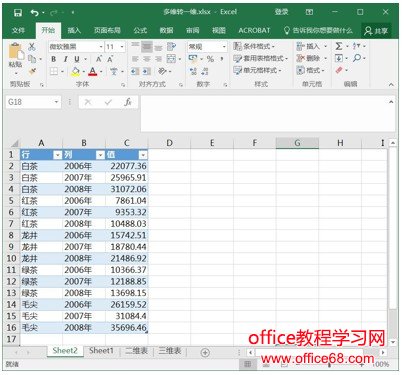Open filter dropdown in column A header
404x375 pixels.
click(58, 155)
